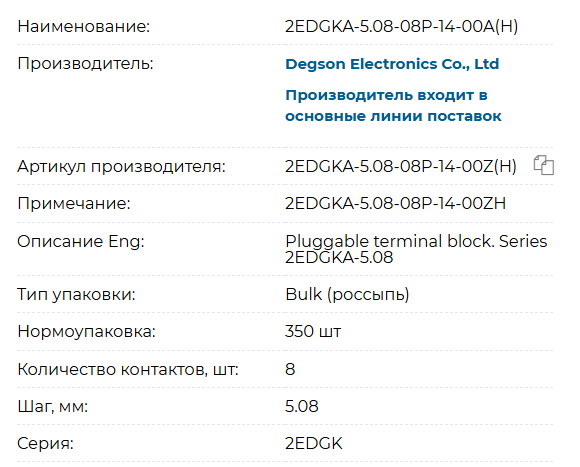Click the 'Примечание:' field label
580x467 pixels.
74,203
